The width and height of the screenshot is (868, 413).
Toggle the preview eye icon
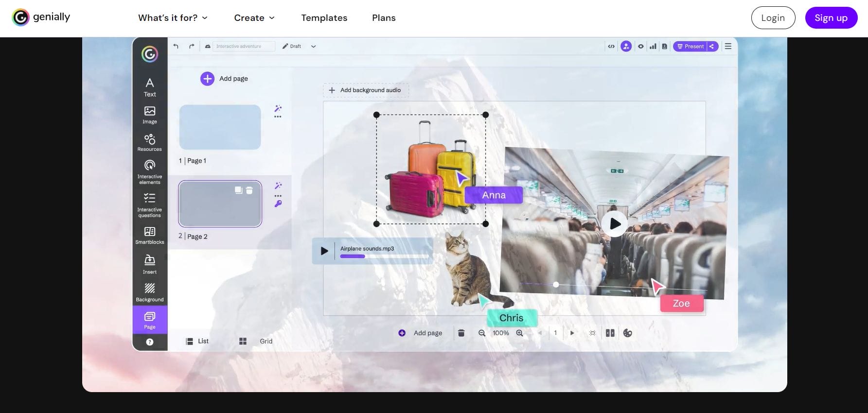coord(641,46)
